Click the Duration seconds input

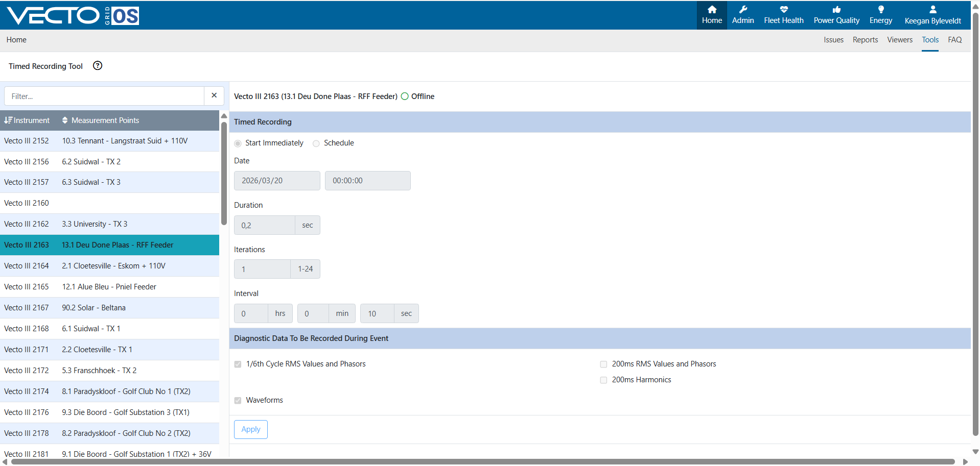(265, 225)
